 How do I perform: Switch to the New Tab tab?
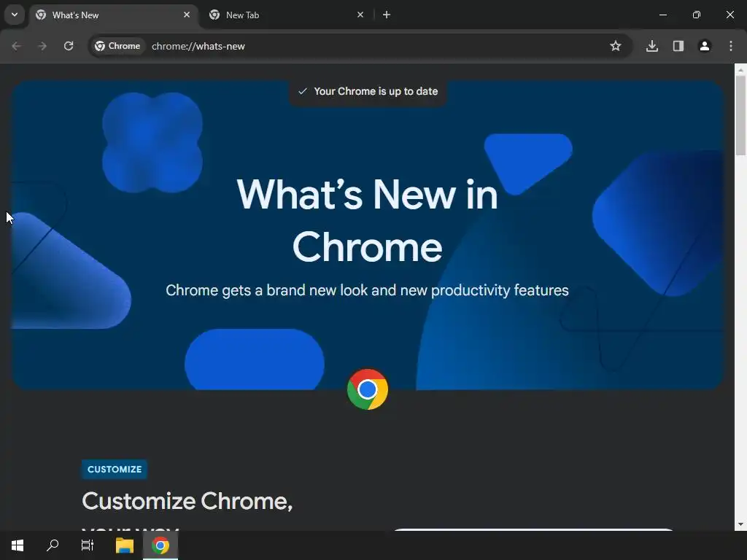(x=286, y=15)
